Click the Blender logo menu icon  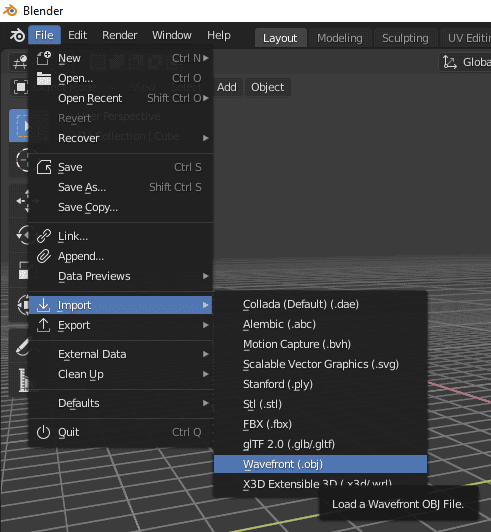(17, 35)
